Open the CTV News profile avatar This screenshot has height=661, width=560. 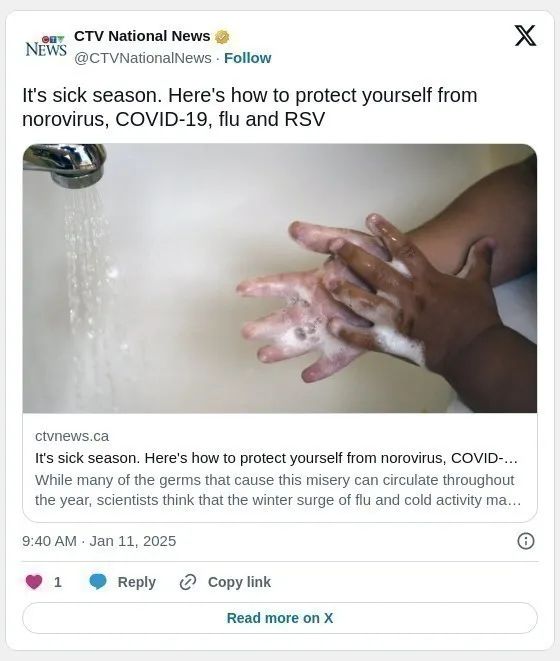coord(46,46)
